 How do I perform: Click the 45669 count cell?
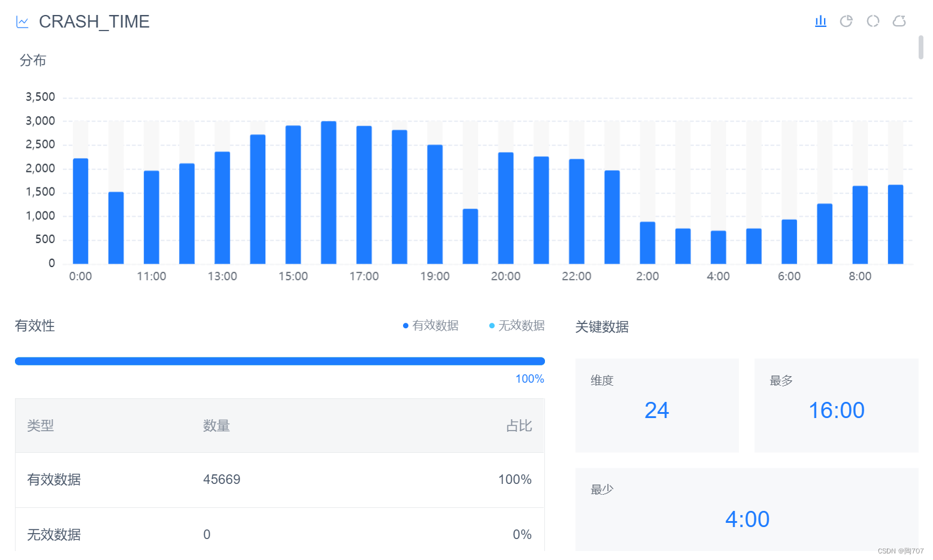[x=222, y=480]
